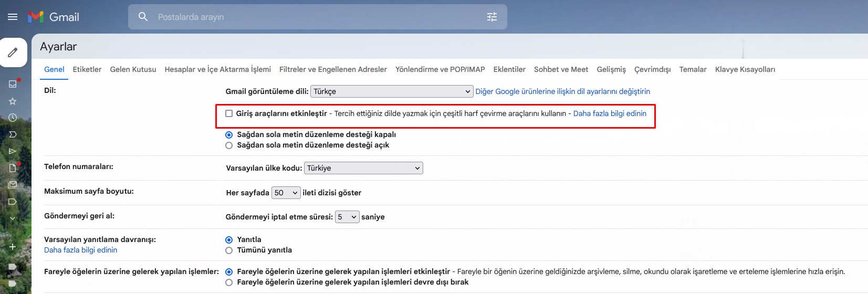Create a new label with plus icon
This screenshot has width=868, height=294.
(x=13, y=247)
